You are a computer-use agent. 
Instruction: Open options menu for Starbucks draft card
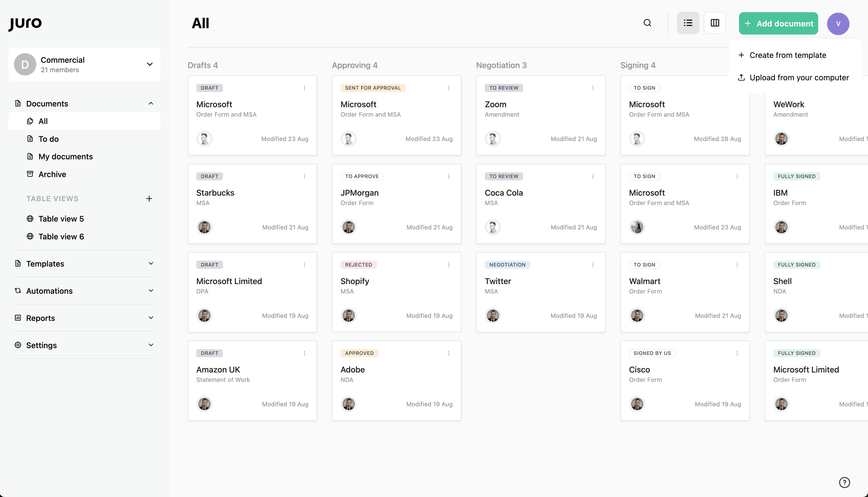(304, 177)
